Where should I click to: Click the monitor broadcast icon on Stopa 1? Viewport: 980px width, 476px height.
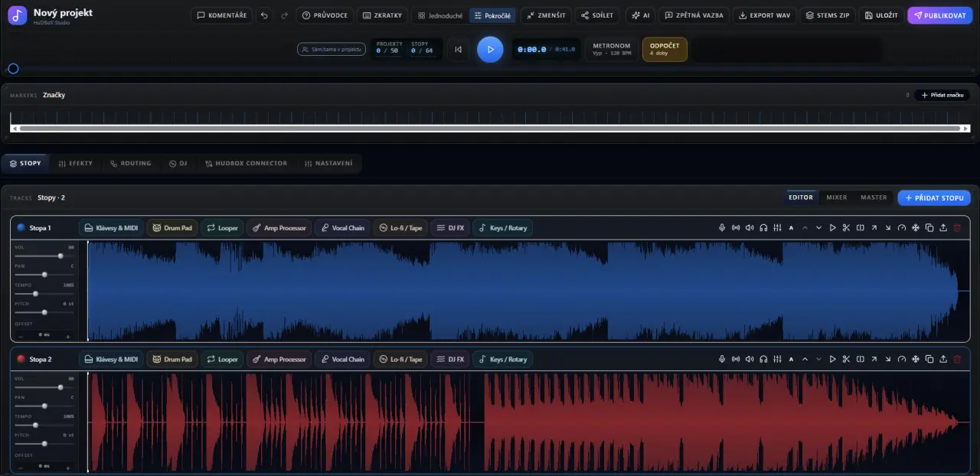(736, 228)
